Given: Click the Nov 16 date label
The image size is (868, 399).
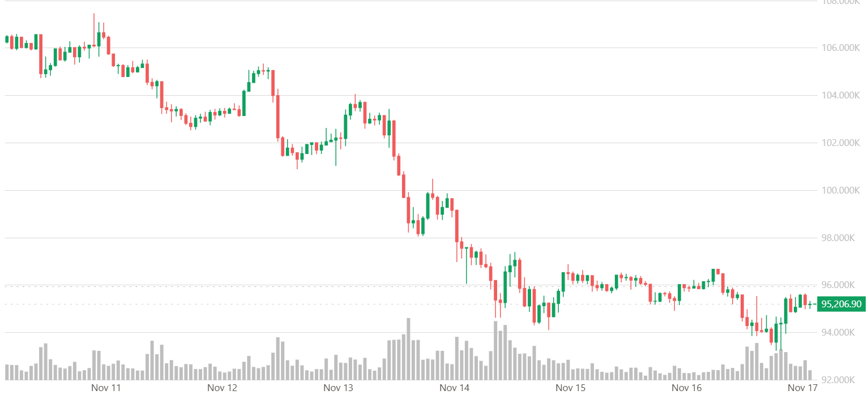Looking at the screenshot, I should [687, 388].
